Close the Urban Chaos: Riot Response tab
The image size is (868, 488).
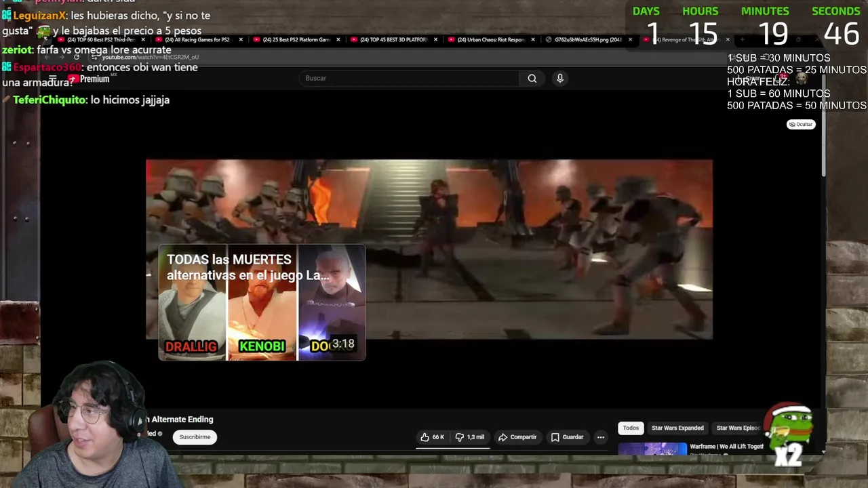(533, 40)
